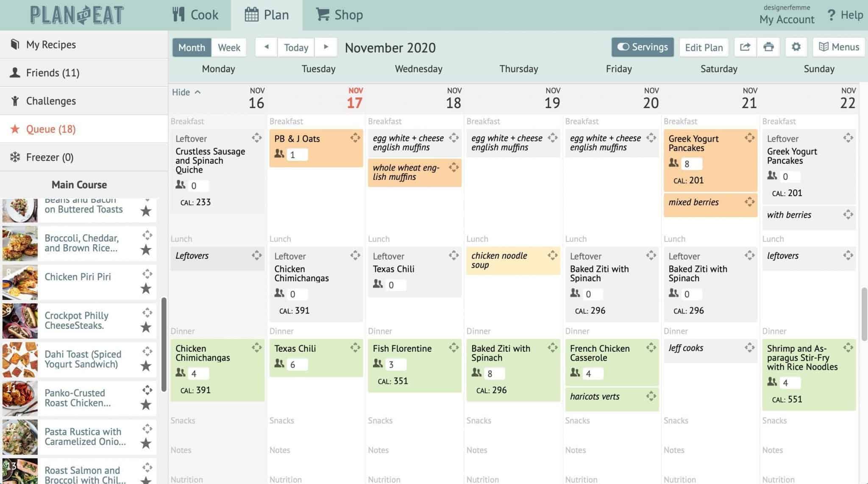Open the Challenges section
The image size is (868, 484).
pos(51,101)
